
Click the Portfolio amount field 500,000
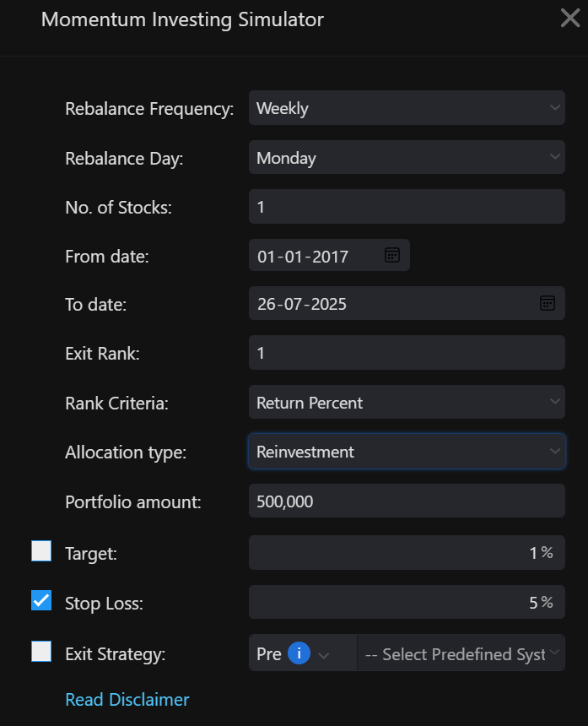coord(407,501)
